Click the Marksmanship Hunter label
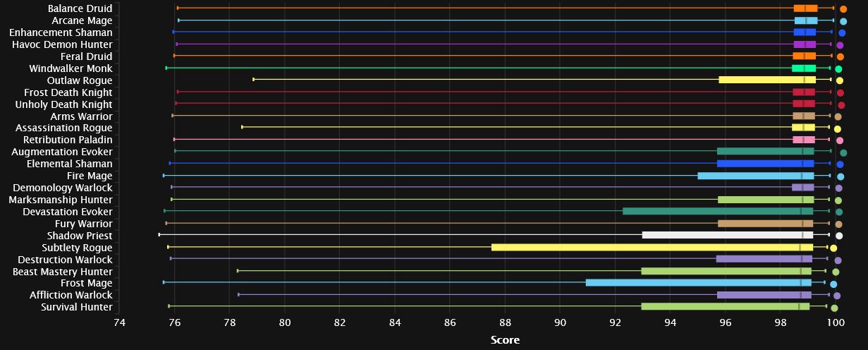Image resolution: width=868 pixels, height=350 pixels. click(61, 200)
